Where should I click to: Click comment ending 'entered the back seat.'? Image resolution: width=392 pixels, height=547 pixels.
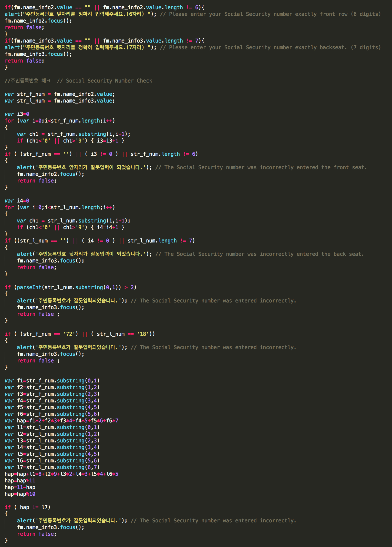(260, 254)
